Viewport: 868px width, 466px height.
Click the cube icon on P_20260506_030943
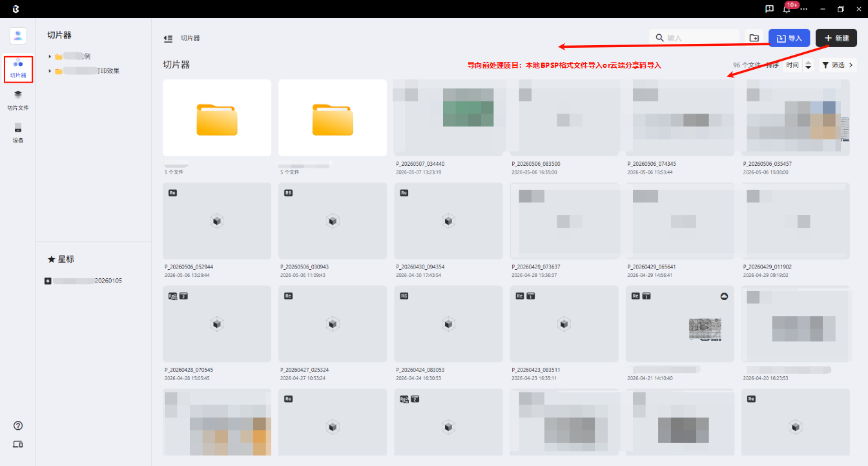(x=333, y=221)
